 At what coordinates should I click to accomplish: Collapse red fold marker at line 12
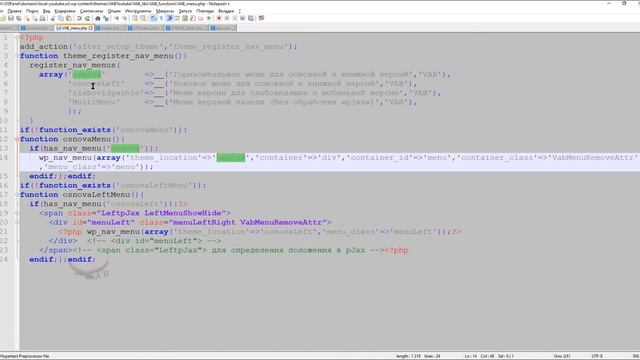[x=17, y=139]
